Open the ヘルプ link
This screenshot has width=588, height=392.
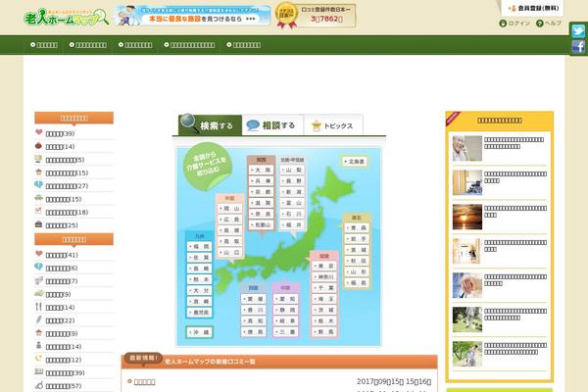553,24
